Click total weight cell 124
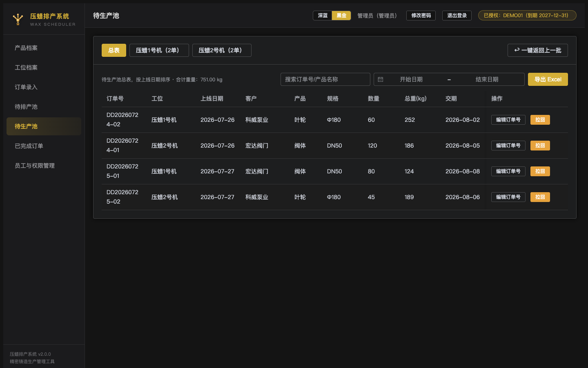Image resolution: width=588 pixels, height=368 pixels. point(409,171)
